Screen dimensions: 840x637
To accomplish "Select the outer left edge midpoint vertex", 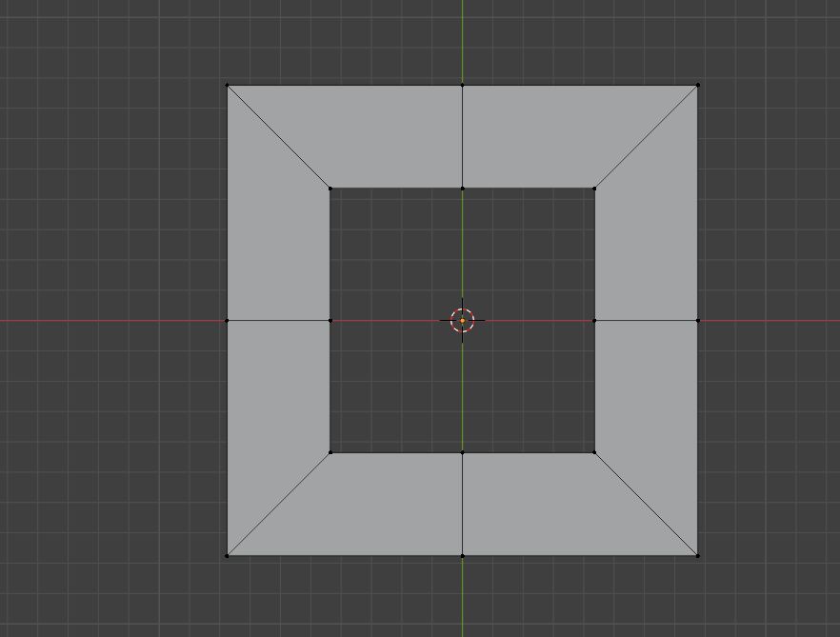I will coord(227,320).
